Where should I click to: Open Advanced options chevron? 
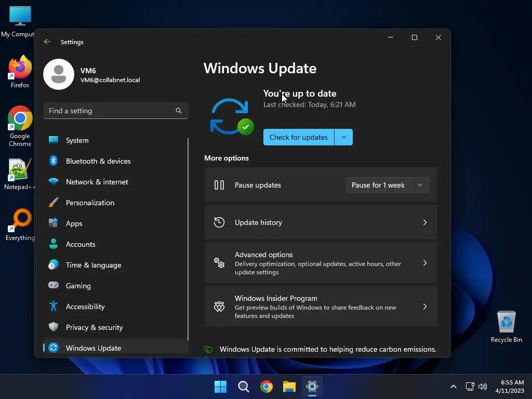pos(425,263)
